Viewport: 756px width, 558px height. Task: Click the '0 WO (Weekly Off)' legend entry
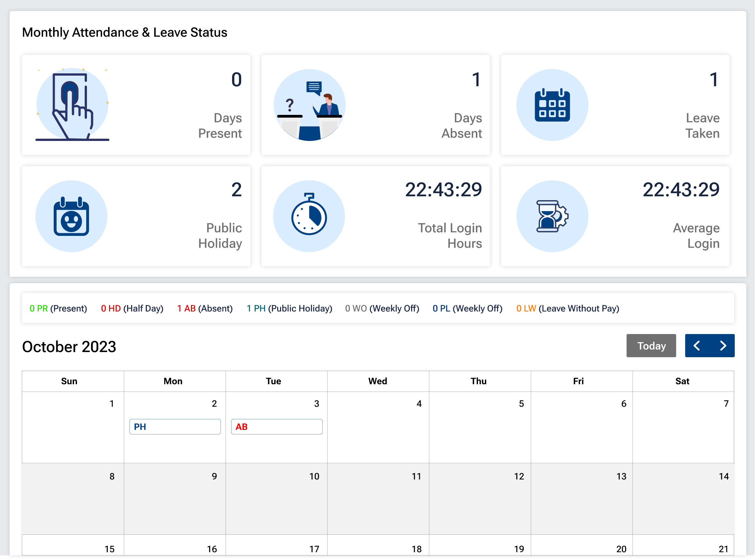(x=383, y=309)
